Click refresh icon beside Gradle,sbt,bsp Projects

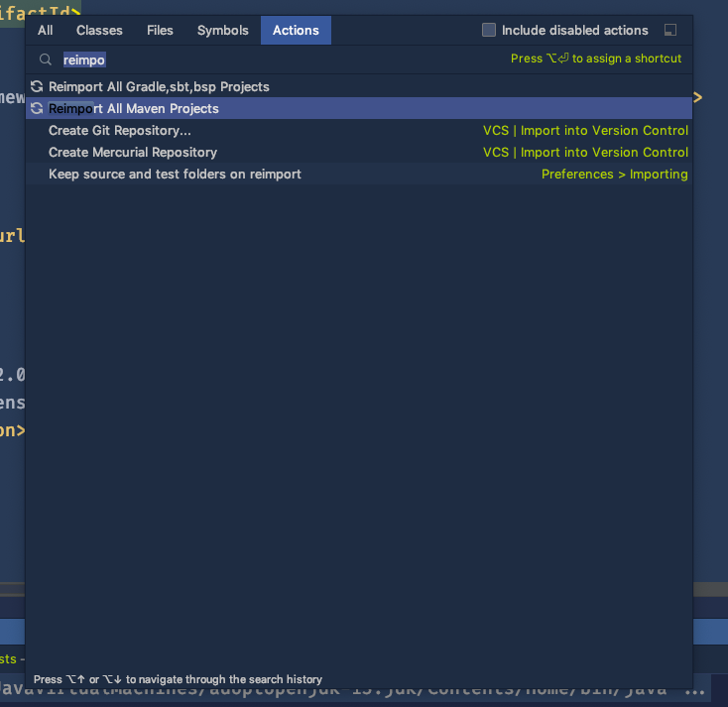37,86
